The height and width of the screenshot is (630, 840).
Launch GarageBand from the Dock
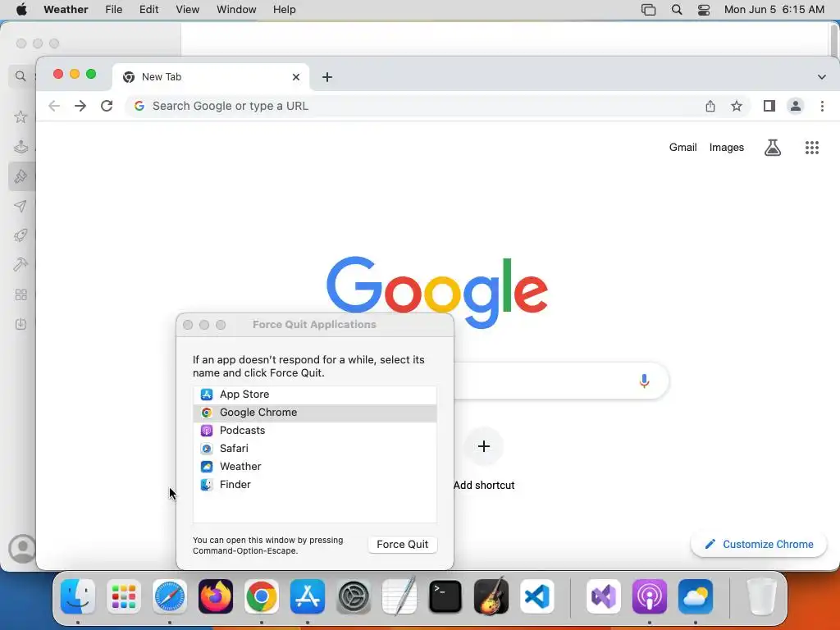tap(491, 596)
